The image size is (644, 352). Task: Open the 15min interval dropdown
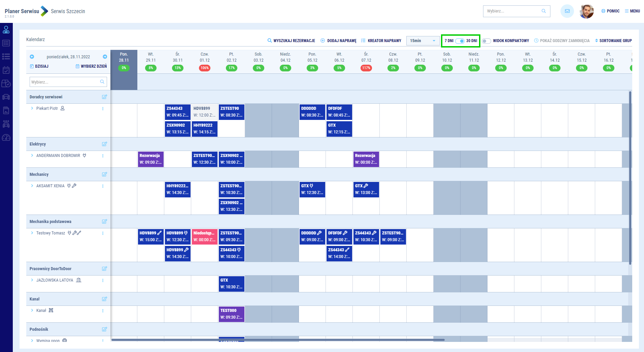click(x=423, y=41)
